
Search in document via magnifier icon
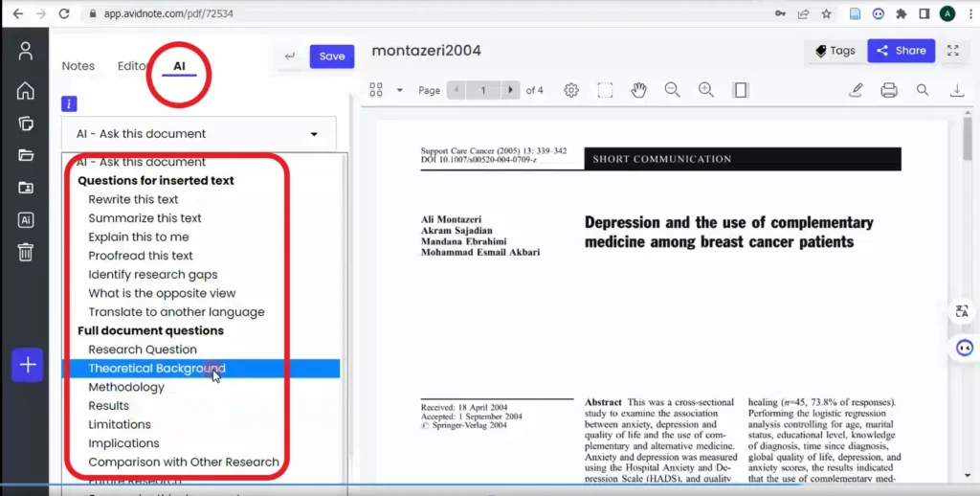pyautogui.click(x=923, y=90)
